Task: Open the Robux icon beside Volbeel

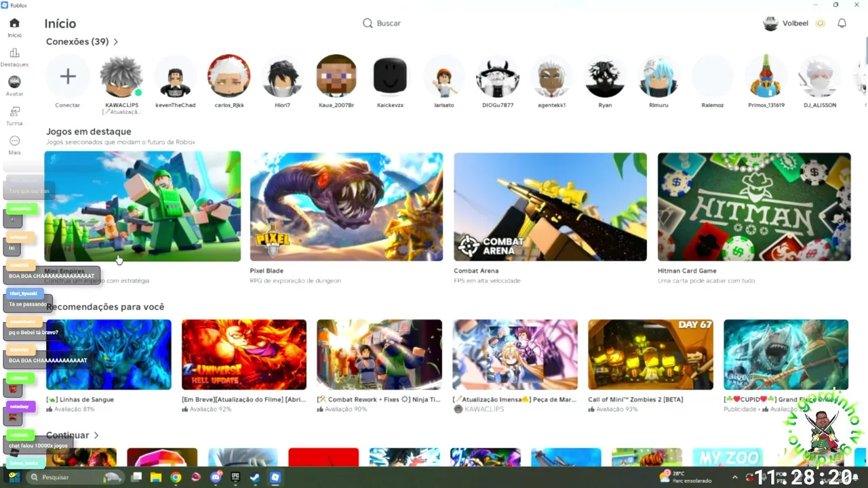Action: click(x=820, y=23)
